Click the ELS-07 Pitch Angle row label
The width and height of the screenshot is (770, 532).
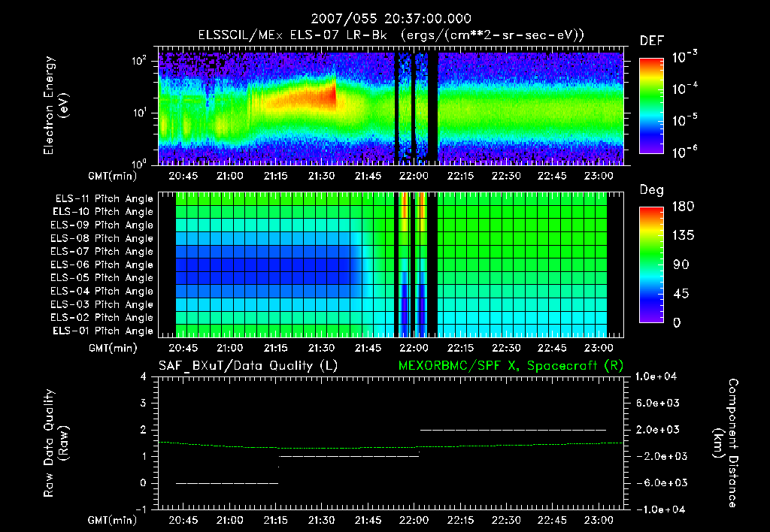click(x=102, y=251)
